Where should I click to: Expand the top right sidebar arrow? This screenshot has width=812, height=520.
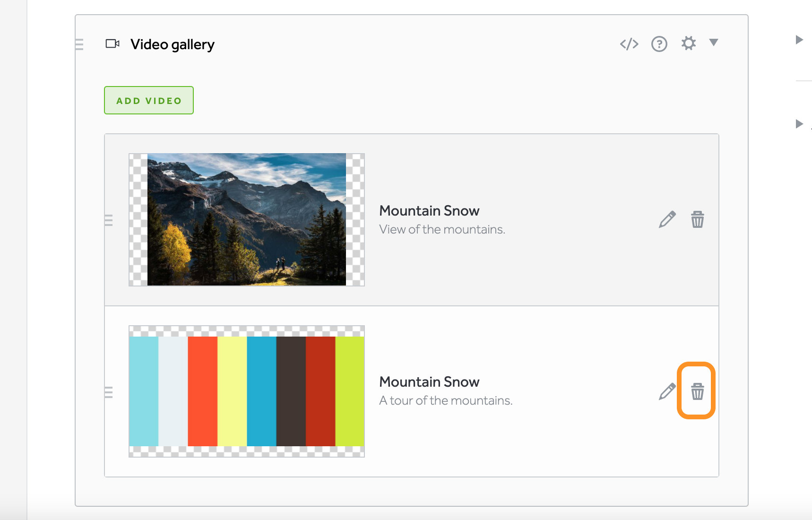tap(799, 40)
